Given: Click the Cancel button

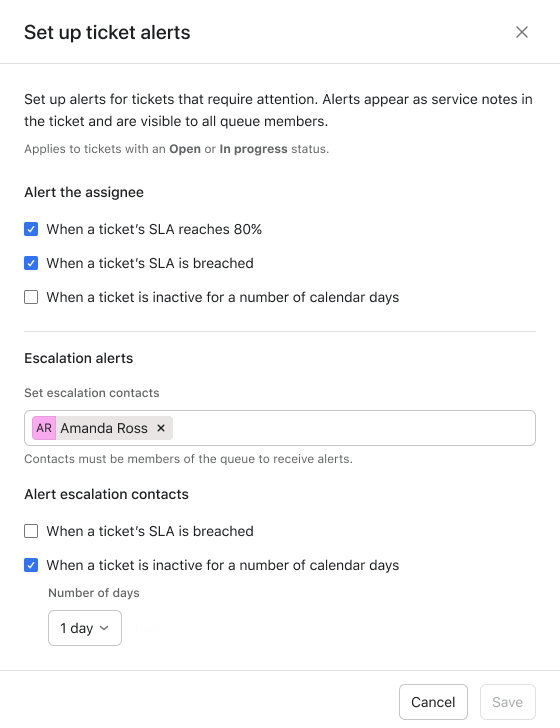Looking at the screenshot, I should pos(433,702).
